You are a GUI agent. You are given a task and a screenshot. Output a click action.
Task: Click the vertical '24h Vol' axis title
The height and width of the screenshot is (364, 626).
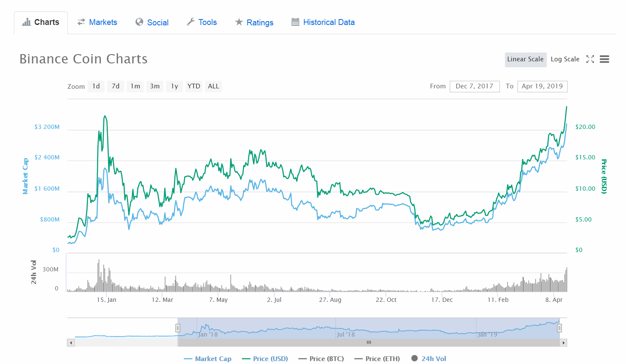34,272
